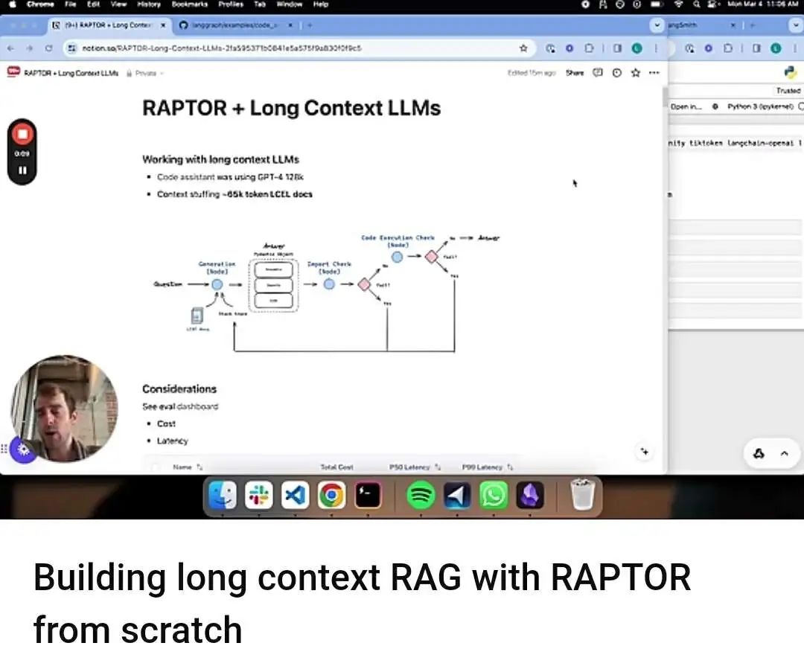Open green profile avatar in Notion window

coord(636,48)
